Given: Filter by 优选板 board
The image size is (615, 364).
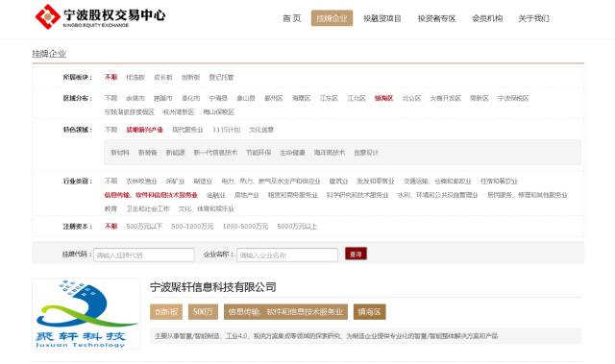Looking at the screenshot, I should pyautogui.click(x=135, y=77).
